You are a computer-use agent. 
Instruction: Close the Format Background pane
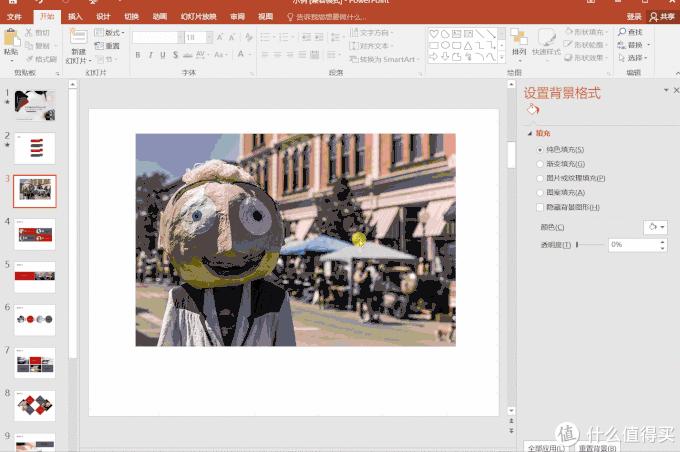point(676,90)
